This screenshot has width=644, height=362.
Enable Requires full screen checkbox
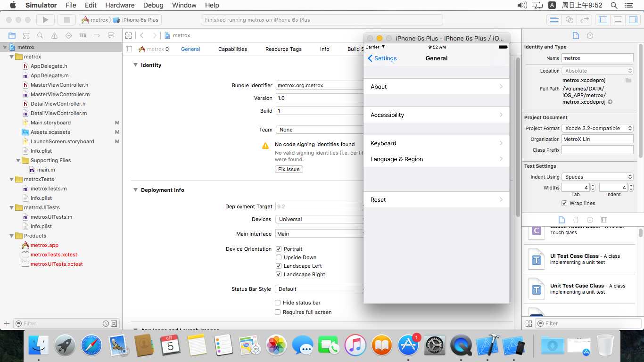278,312
